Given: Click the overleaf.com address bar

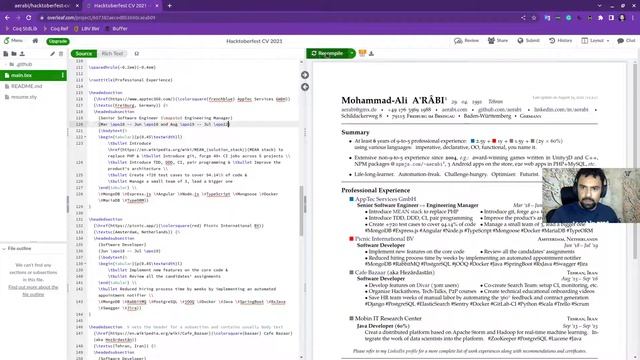Looking at the screenshot, I should (x=282, y=18).
